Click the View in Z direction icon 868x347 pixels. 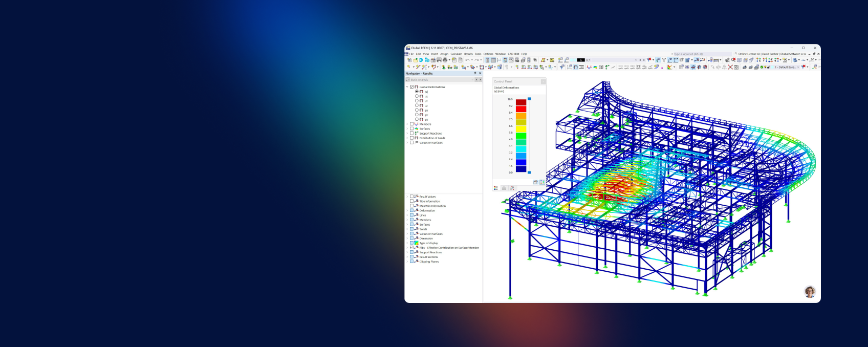(x=771, y=60)
